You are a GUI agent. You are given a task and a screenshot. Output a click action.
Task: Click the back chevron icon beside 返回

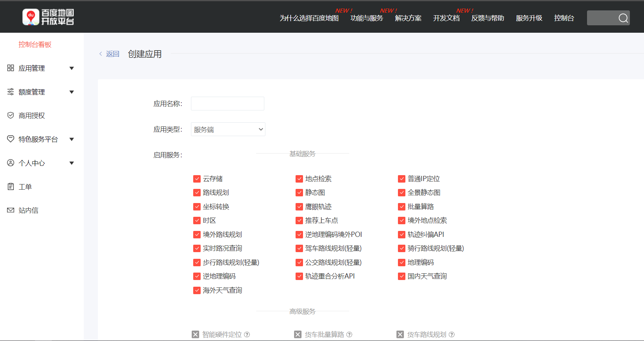[101, 54]
